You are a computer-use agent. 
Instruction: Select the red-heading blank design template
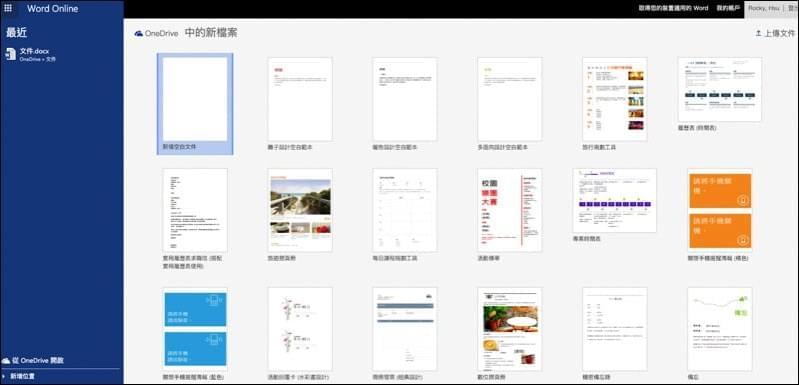(x=300, y=99)
